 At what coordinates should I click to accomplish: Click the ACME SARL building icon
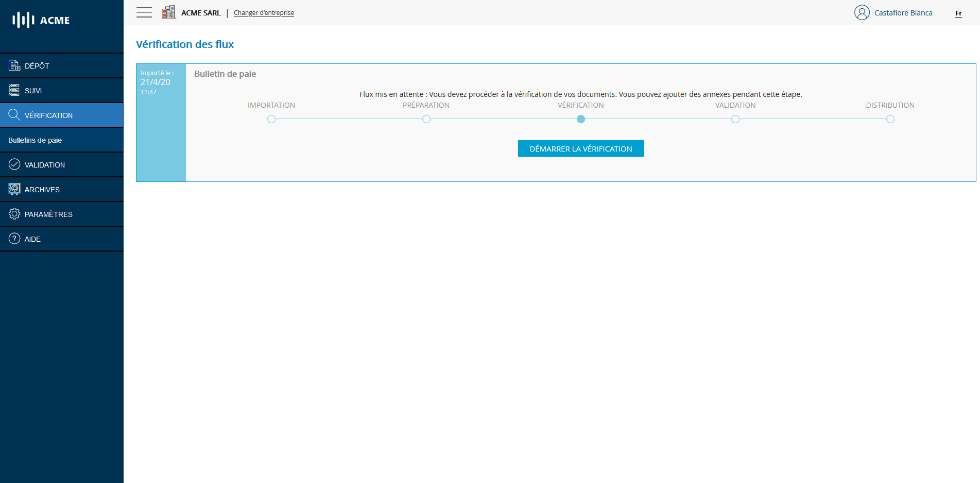point(168,12)
